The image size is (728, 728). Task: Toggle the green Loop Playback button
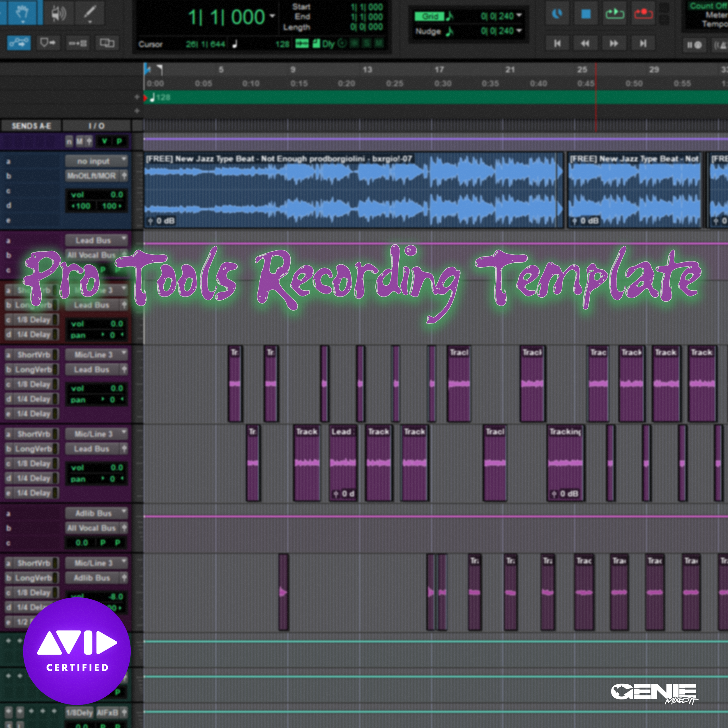[x=615, y=14]
